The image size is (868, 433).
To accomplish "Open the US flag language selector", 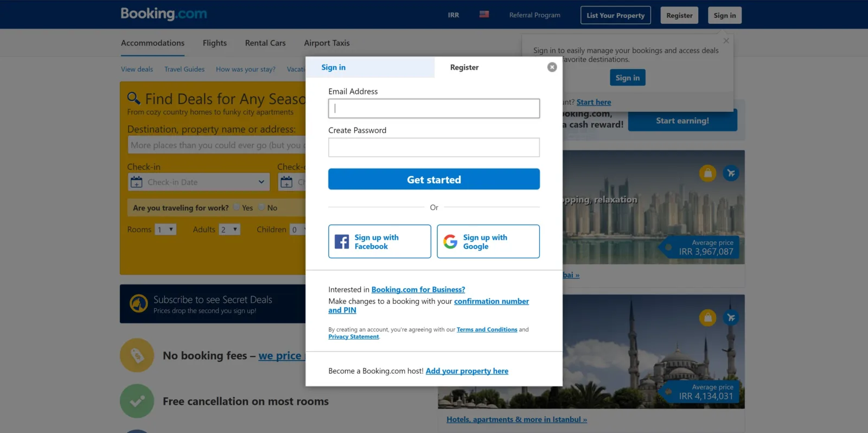I will click(x=484, y=15).
